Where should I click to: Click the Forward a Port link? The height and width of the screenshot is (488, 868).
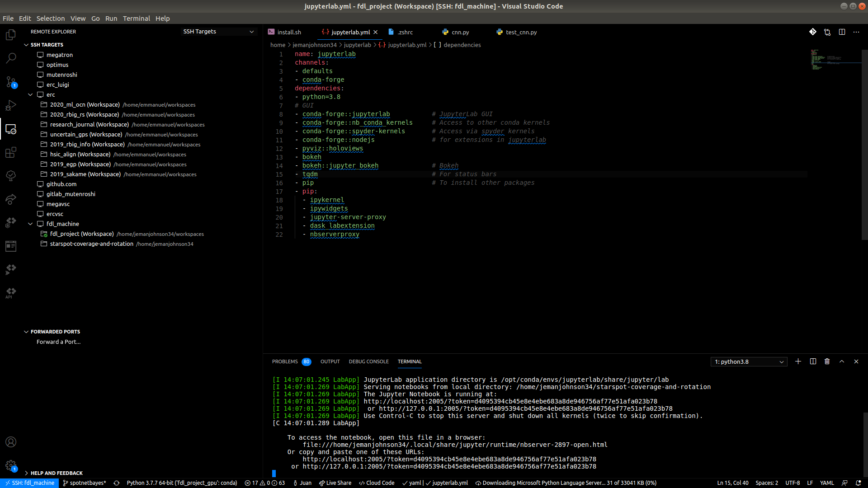(x=59, y=342)
